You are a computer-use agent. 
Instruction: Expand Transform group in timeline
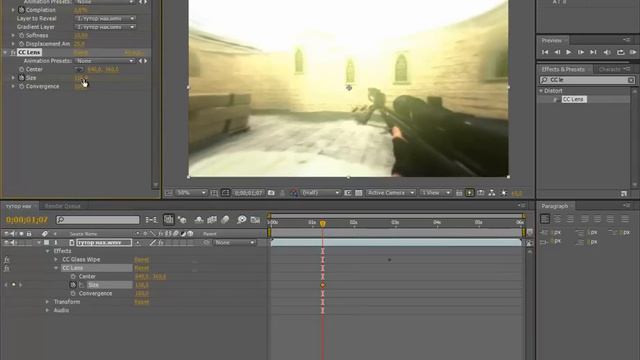[x=47, y=302]
